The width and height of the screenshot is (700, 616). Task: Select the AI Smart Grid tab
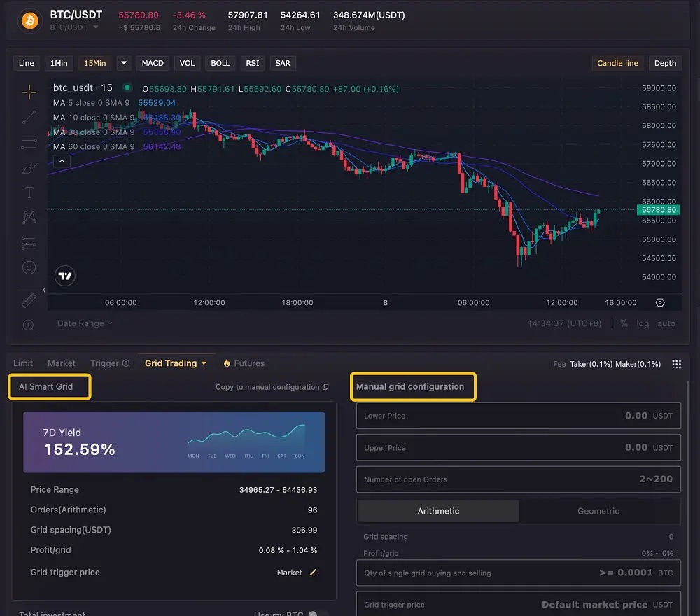coord(45,386)
